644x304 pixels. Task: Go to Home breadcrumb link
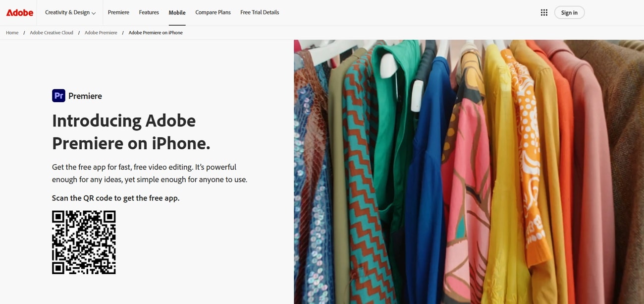tap(12, 33)
